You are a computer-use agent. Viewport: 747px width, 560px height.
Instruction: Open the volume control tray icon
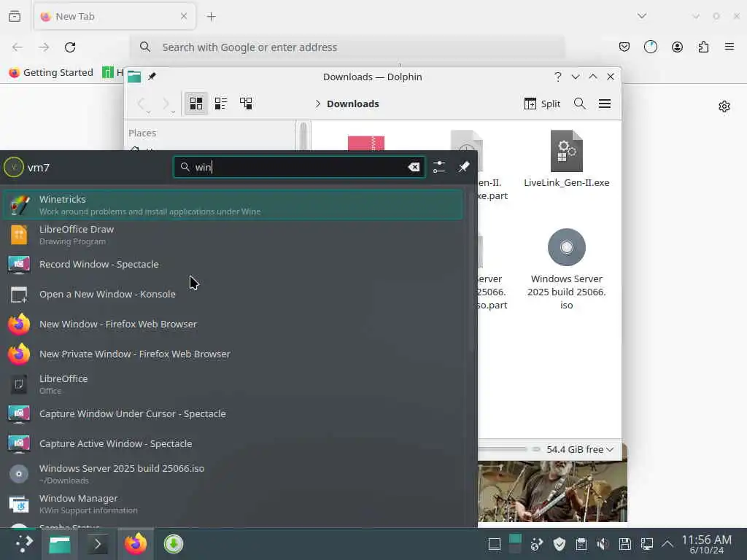603,544
